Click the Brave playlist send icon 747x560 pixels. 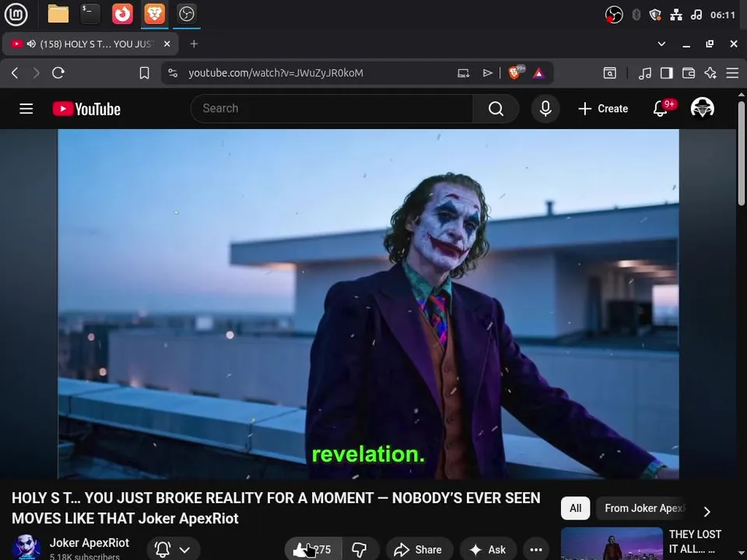click(487, 73)
